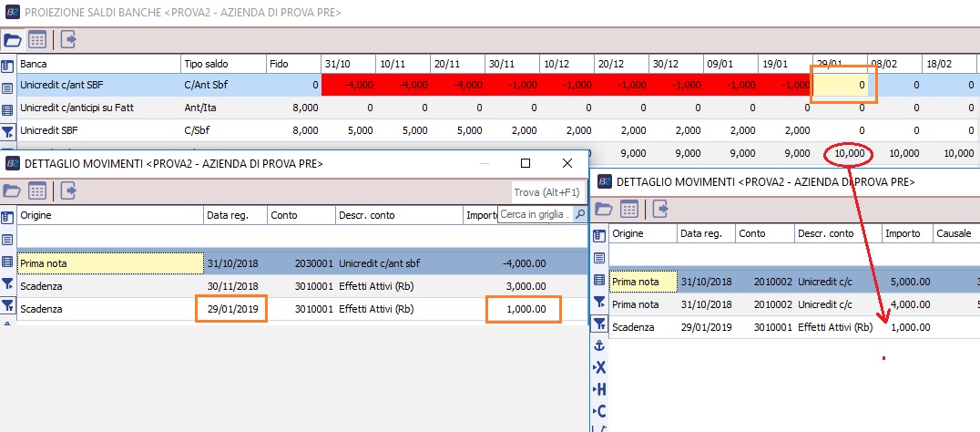The image size is (980, 432).
Task: Click the 08/02 date column header
Action: [894, 64]
